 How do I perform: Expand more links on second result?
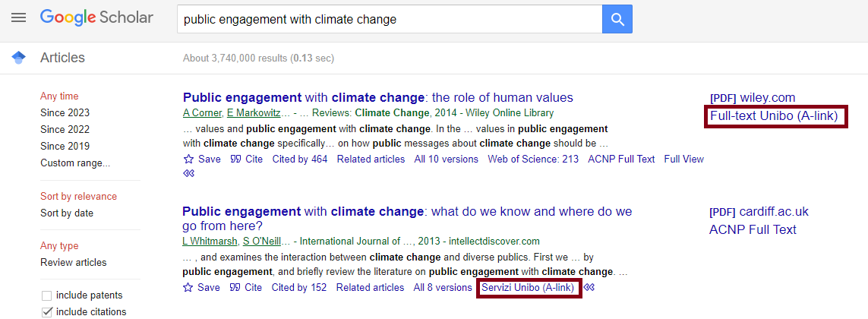click(589, 288)
